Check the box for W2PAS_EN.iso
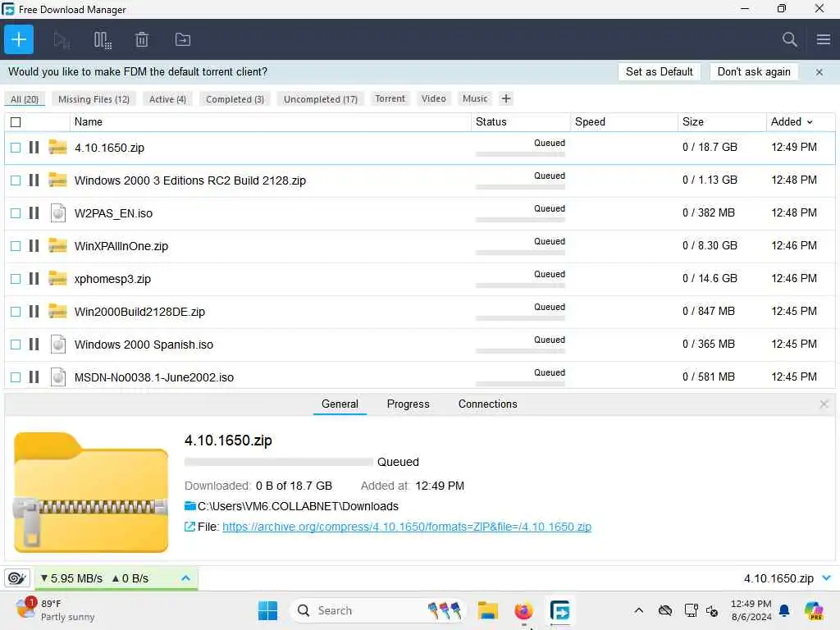840x630 pixels. (16, 213)
